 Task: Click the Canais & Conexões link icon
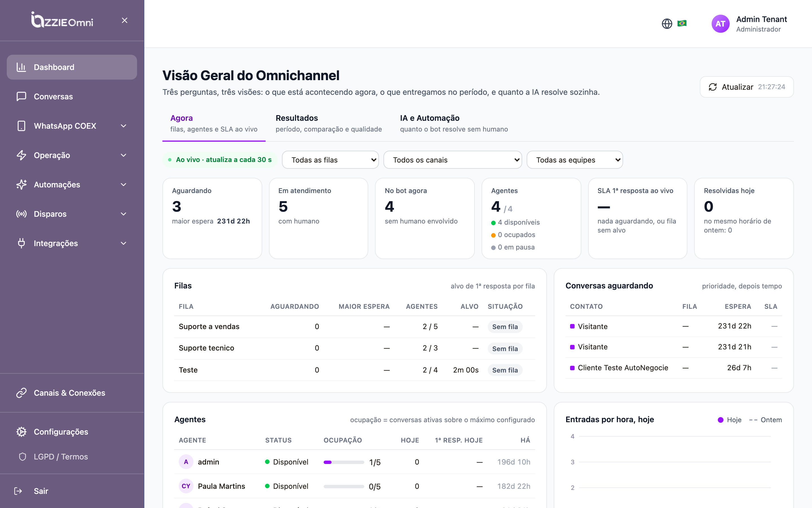(21, 393)
